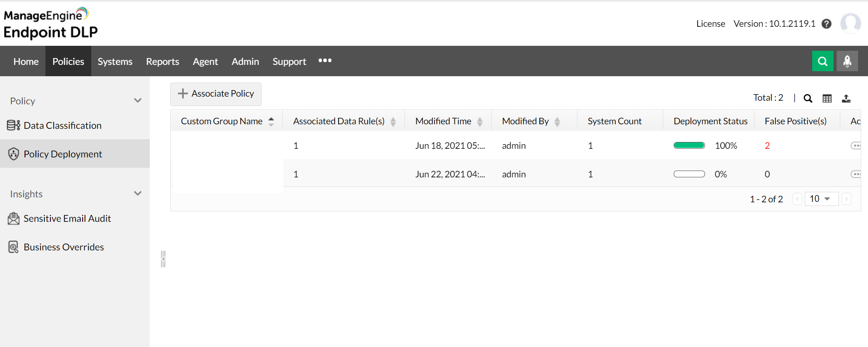
Task: Collapse the Policy sidebar section
Action: coord(138,101)
